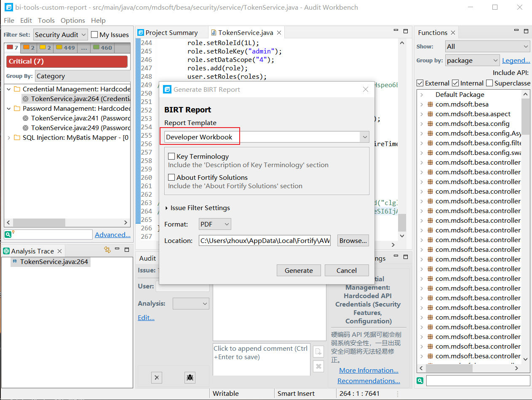
Task: Open the Advanced... search link
Action: (x=112, y=235)
